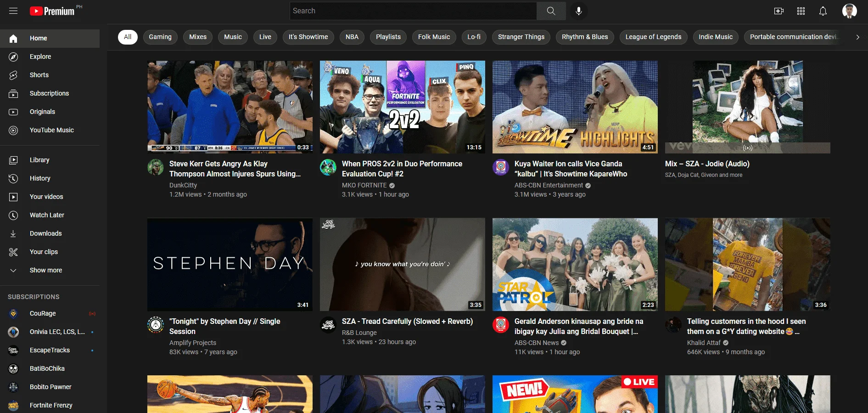Open Watch Later playlist

50,215
